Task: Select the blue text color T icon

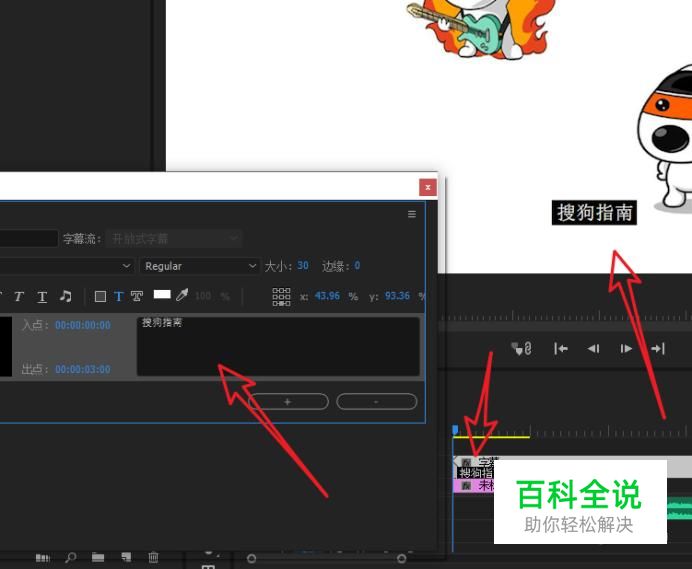Action: coord(118,296)
